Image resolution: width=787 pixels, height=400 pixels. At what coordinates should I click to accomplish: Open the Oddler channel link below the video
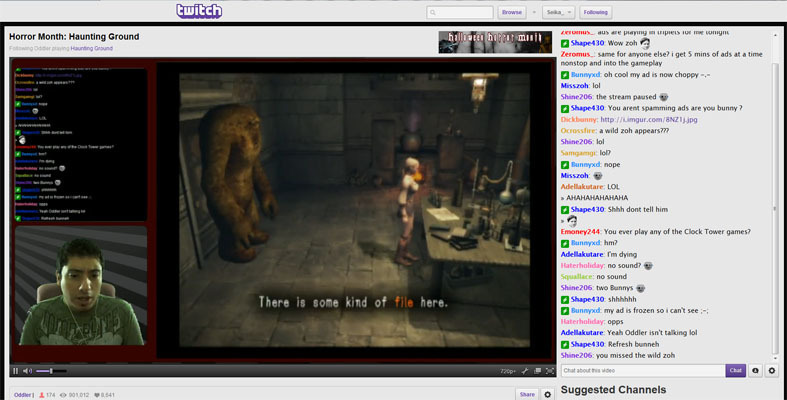click(23, 395)
